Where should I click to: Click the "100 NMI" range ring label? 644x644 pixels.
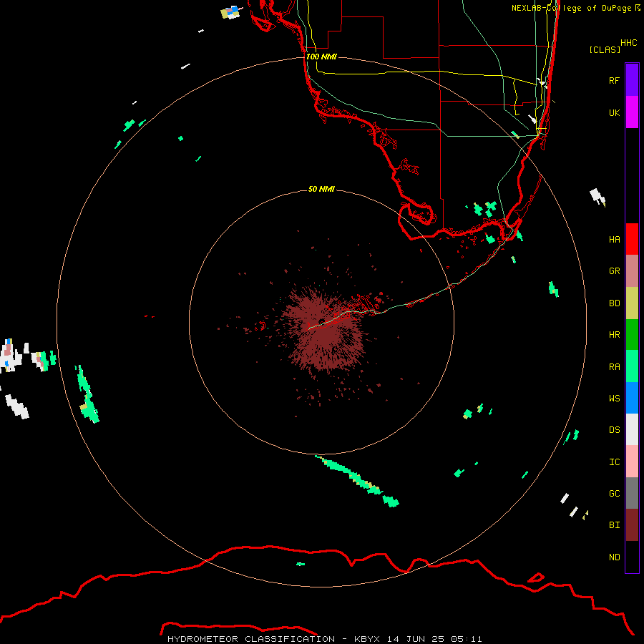(x=321, y=57)
